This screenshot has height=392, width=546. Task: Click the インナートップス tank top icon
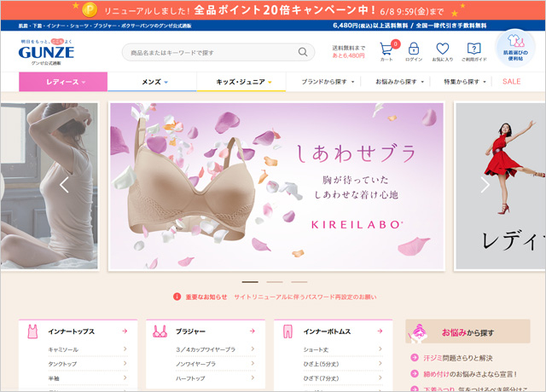pyautogui.click(x=32, y=331)
